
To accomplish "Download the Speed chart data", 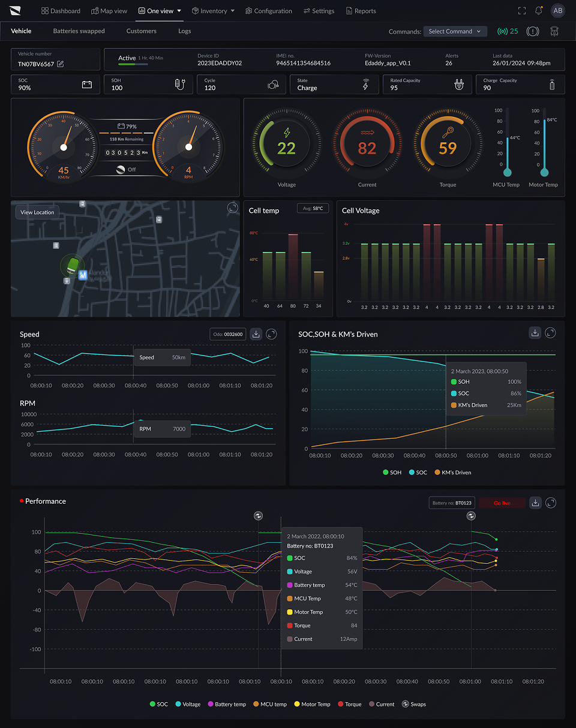I will pyautogui.click(x=256, y=334).
